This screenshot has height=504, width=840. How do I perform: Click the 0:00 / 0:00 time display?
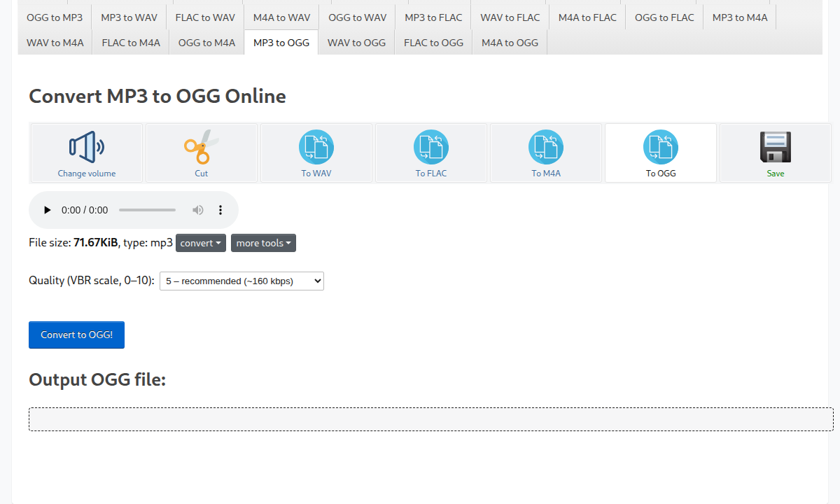[85, 210]
